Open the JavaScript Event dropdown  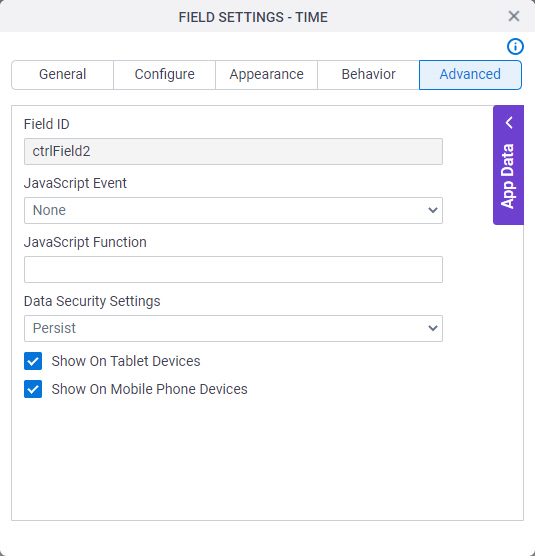(233, 211)
